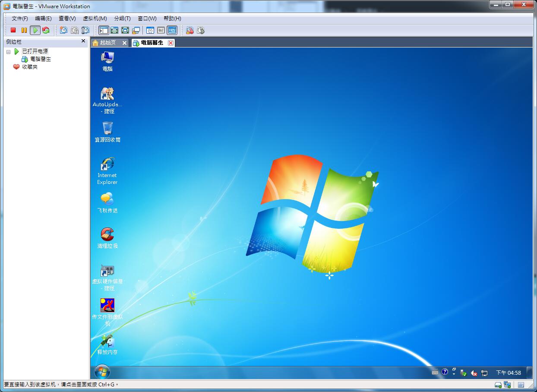Close the 電腦醫生 tab with red X
This screenshot has width=537, height=392.
point(171,43)
